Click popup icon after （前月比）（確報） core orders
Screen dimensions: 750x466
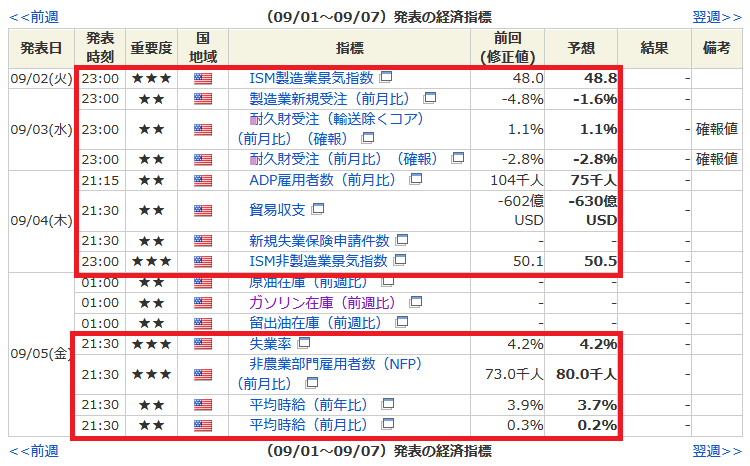[368, 138]
